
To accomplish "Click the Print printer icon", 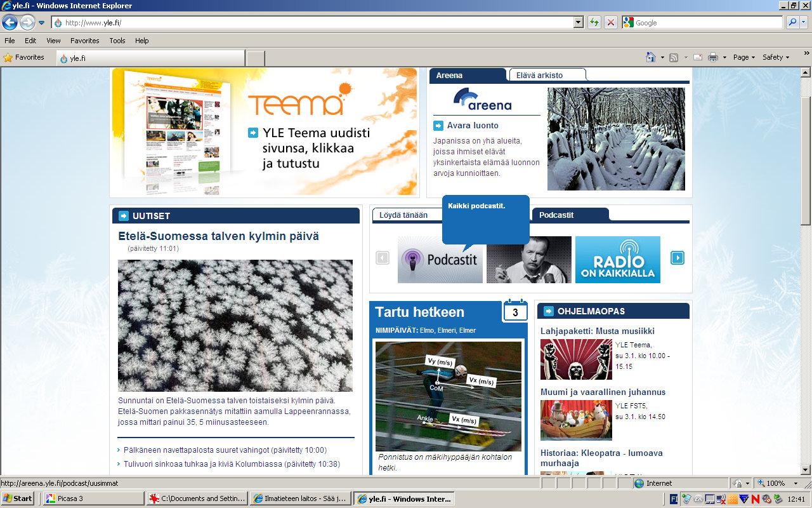I will click(713, 57).
